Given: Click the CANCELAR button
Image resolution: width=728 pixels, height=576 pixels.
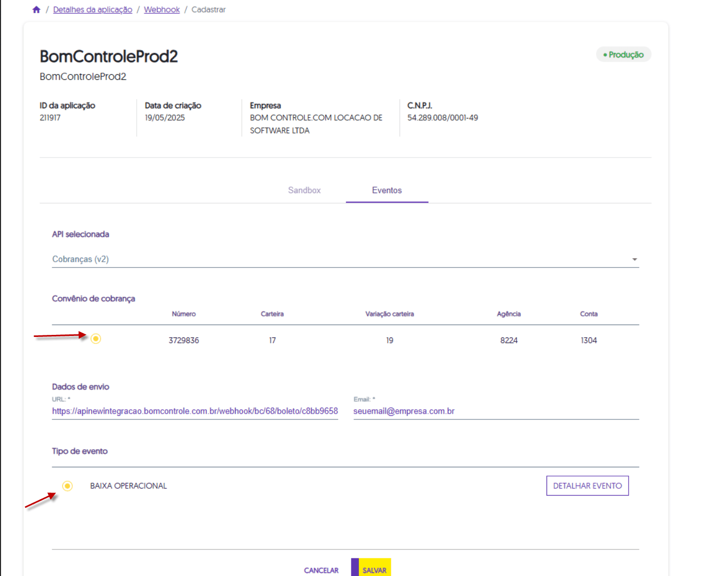Looking at the screenshot, I should click(x=321, y=570).
